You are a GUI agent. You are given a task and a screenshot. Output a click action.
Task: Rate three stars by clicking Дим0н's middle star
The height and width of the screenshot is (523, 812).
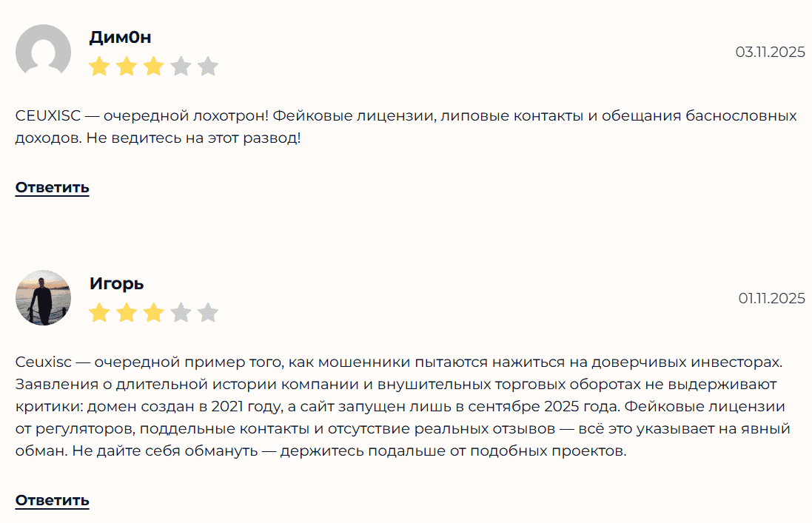153,66
